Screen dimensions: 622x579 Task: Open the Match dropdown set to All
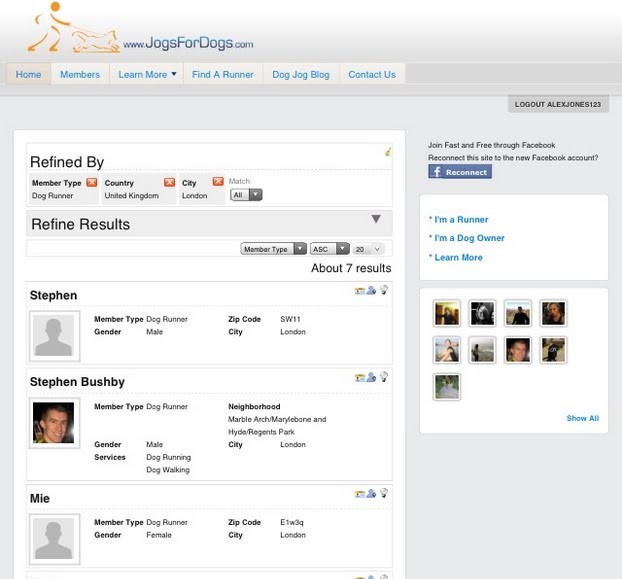[246, 195]
